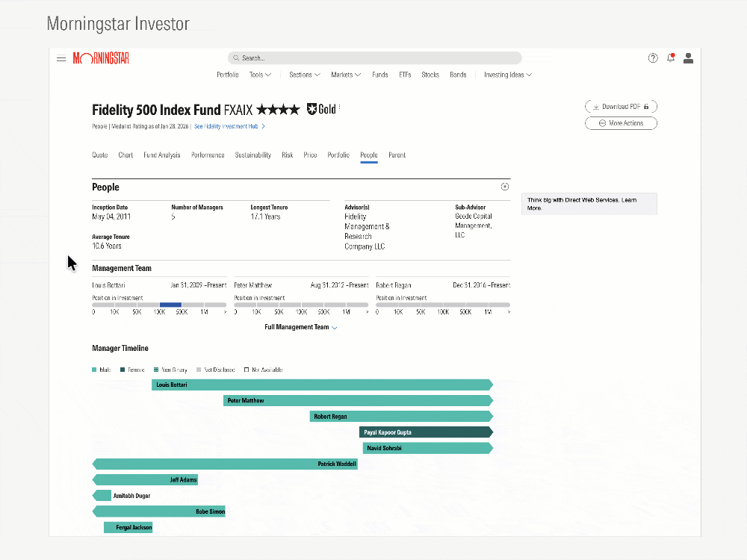Open Funds in top navigation
This screenshot has width=747, height=560.
tap(380, 75)
